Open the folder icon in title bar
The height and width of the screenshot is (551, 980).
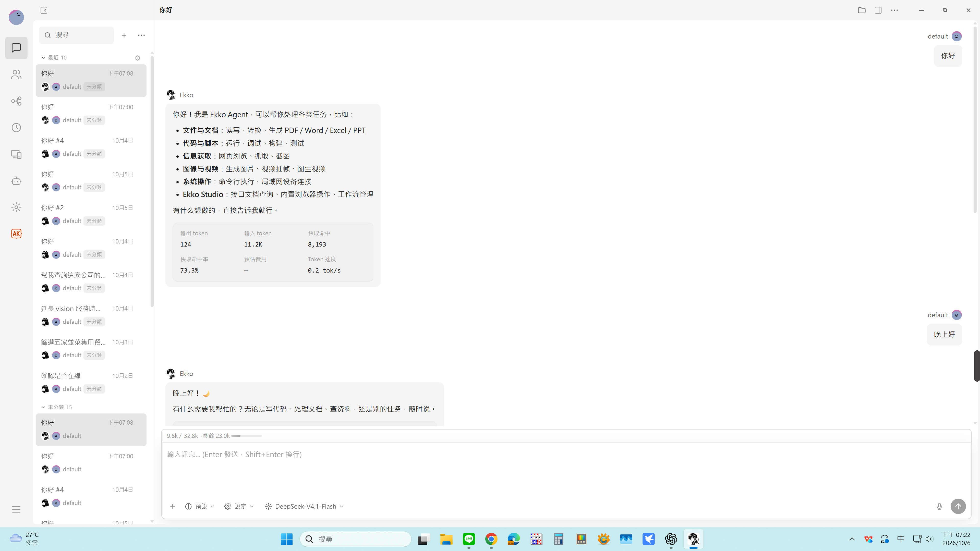click(862, 10)
